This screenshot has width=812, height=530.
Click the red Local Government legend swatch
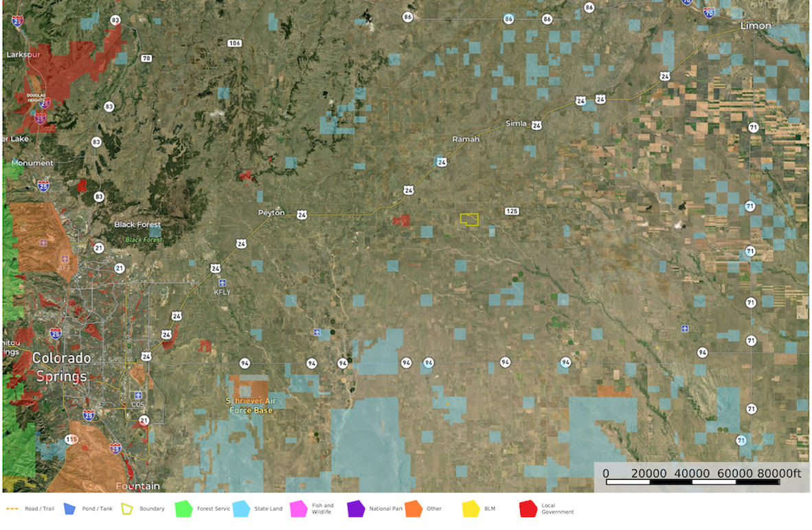(528, 509)
